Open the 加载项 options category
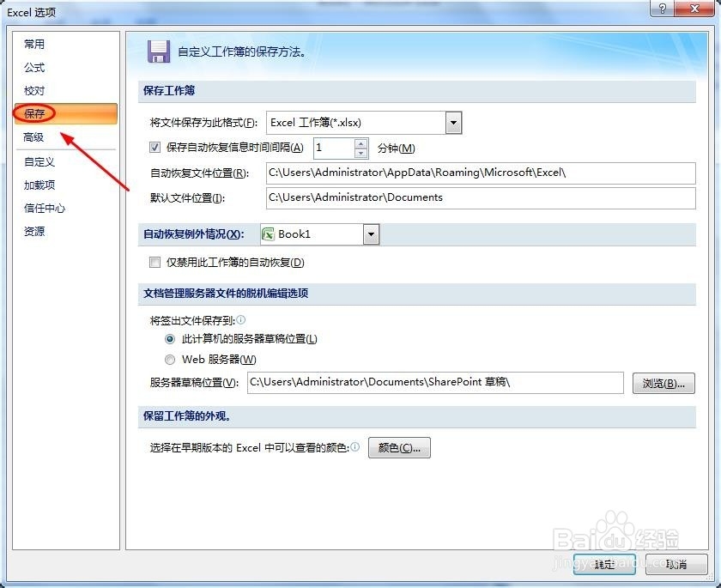 point(39,185)
